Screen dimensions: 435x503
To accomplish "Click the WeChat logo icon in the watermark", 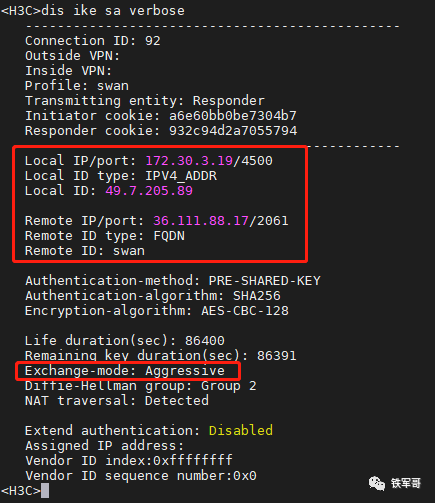I will click(377, 483).
